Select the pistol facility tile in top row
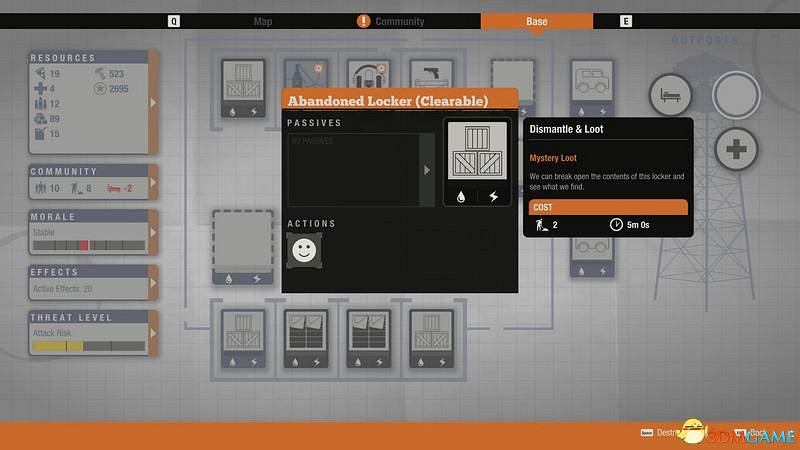 click(430, 82)
